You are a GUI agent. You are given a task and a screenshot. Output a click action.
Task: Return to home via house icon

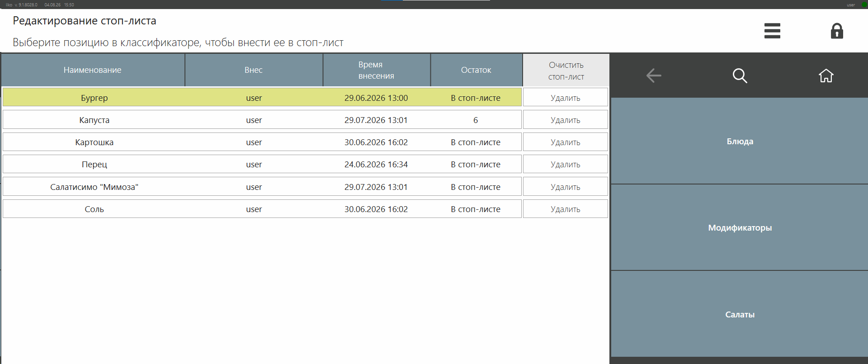826,76
